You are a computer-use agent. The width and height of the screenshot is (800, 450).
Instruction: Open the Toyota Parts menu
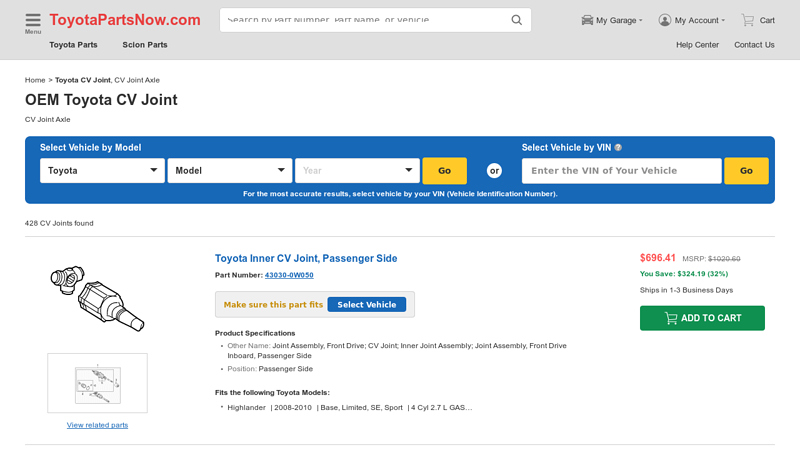(x=73, y=45)
